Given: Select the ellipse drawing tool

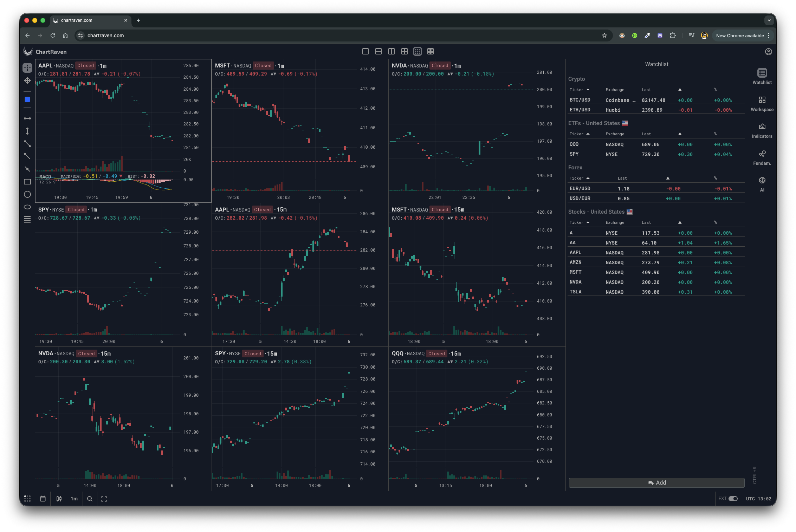Looking at the screenshot, I should click(27, 207).
